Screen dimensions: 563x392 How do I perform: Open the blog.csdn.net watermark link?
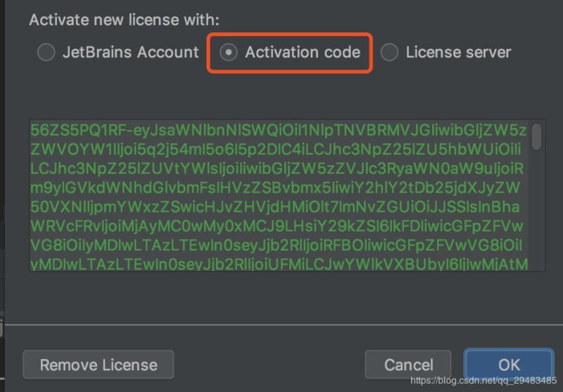click(x=483, y=381)
